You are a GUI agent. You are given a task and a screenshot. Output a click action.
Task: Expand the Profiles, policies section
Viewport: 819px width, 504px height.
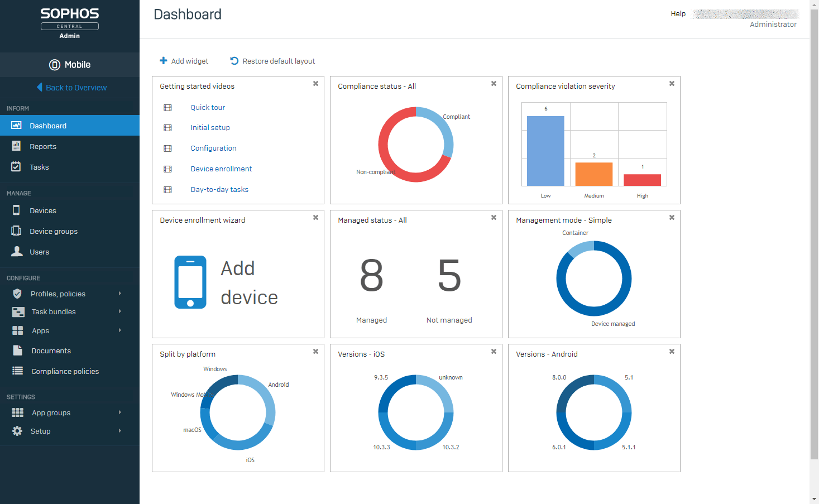[x=119, y=293]
